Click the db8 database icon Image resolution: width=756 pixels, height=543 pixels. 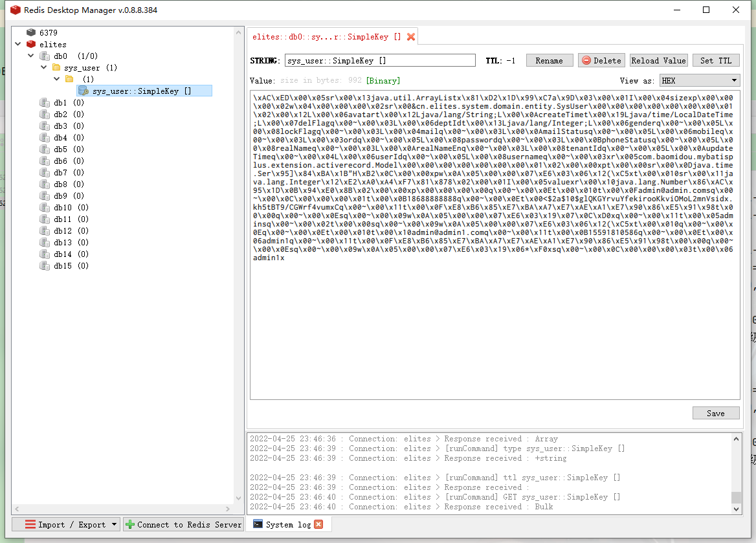[x=45, y=184]
